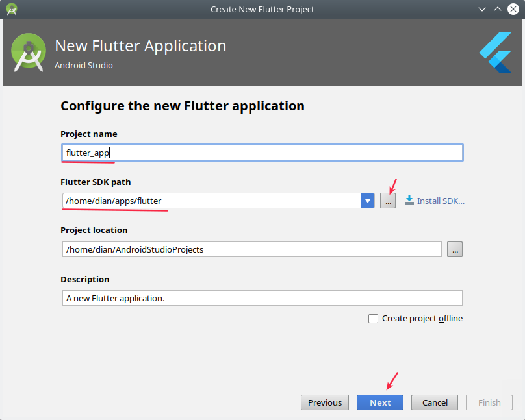525x420 pixels.
Task: Click the Previous button
Action: click(324, 402)
